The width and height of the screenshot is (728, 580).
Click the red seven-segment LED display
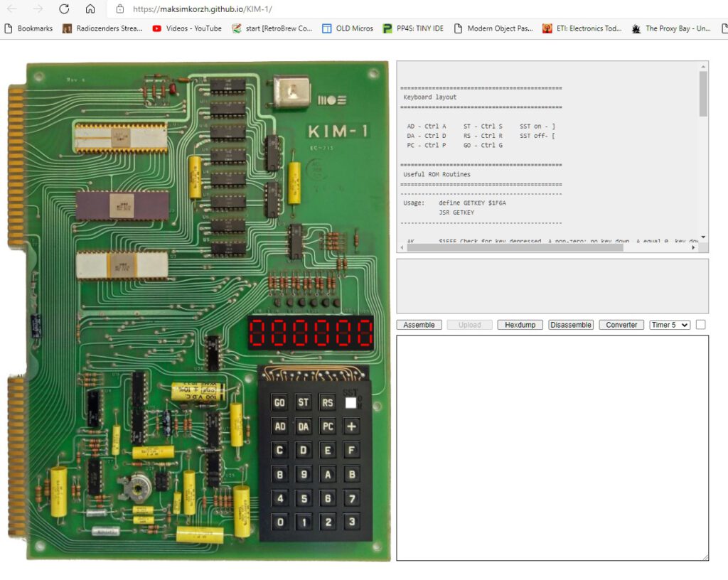pyautogui.click(x=311, y=332)
